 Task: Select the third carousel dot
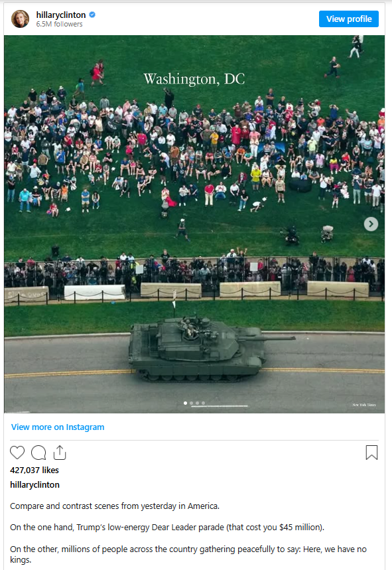[x=197, y=403]
